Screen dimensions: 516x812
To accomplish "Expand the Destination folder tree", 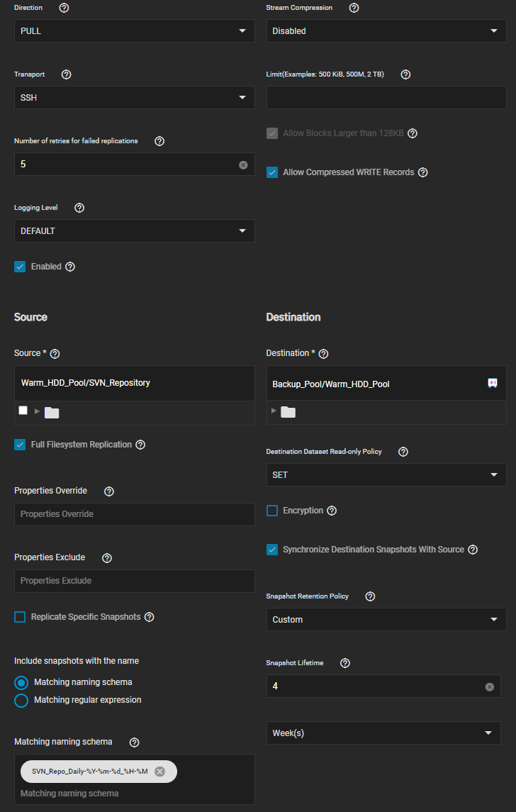I will pyautogui.click(x=274, y=411).
